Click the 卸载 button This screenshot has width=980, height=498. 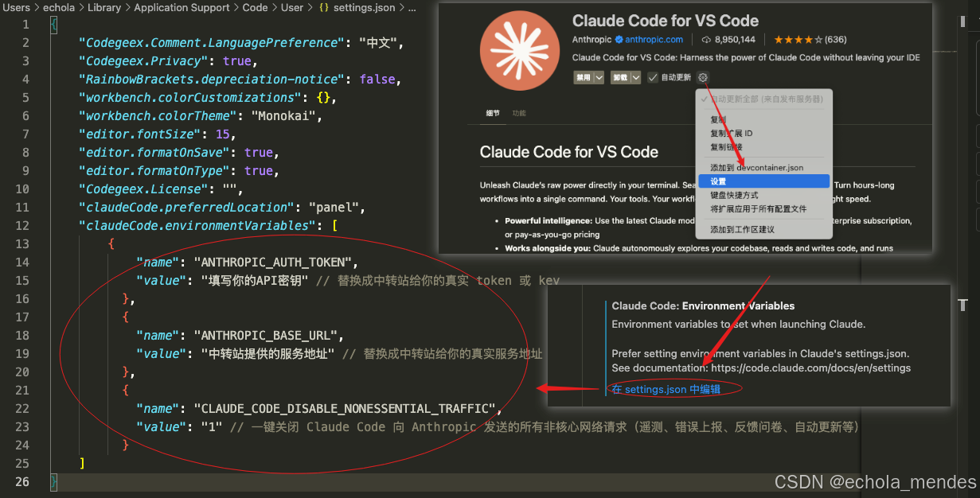[x=620, y=77]
